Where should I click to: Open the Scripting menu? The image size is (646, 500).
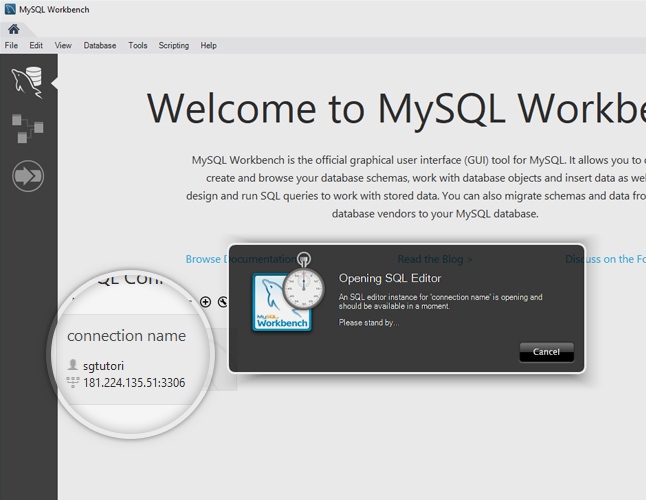[174, 45]
